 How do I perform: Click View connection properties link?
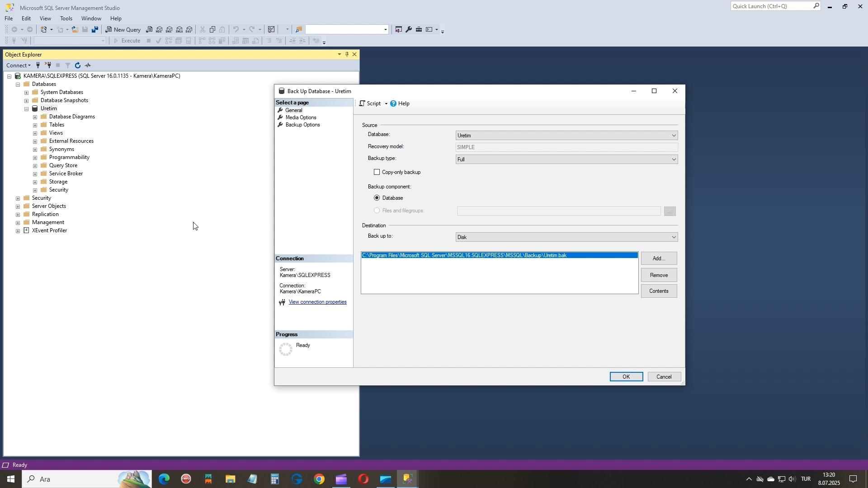317,302
